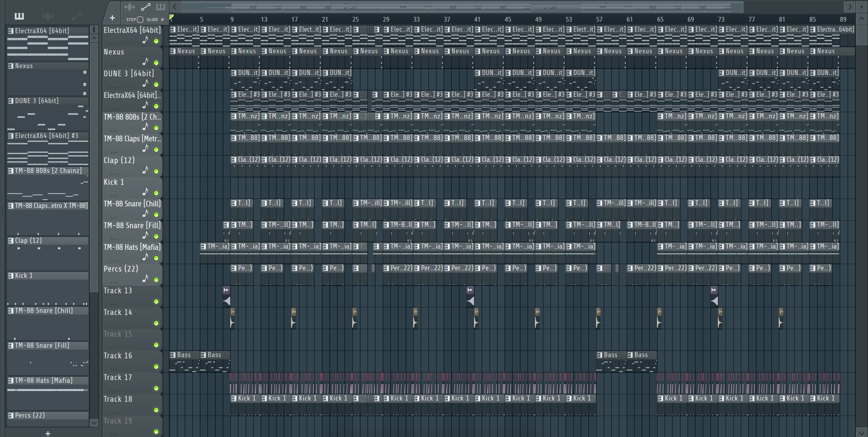Mute the TM-88 Hats [Mafia] track
The height and width of the screenshot is (437, 868).
[156, 258]
